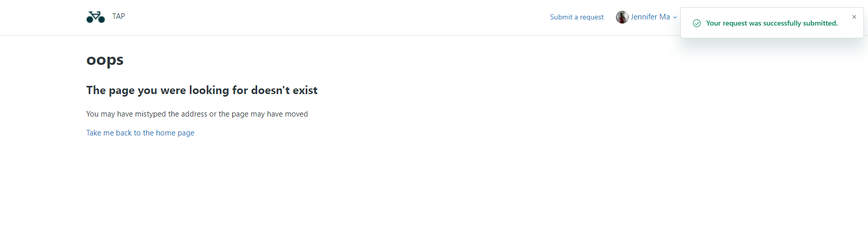The height and width of the screenshot is (252, 868).
Task: Click the bicycle logo icon
Action: pyautogui.click(x=95, y=17)
